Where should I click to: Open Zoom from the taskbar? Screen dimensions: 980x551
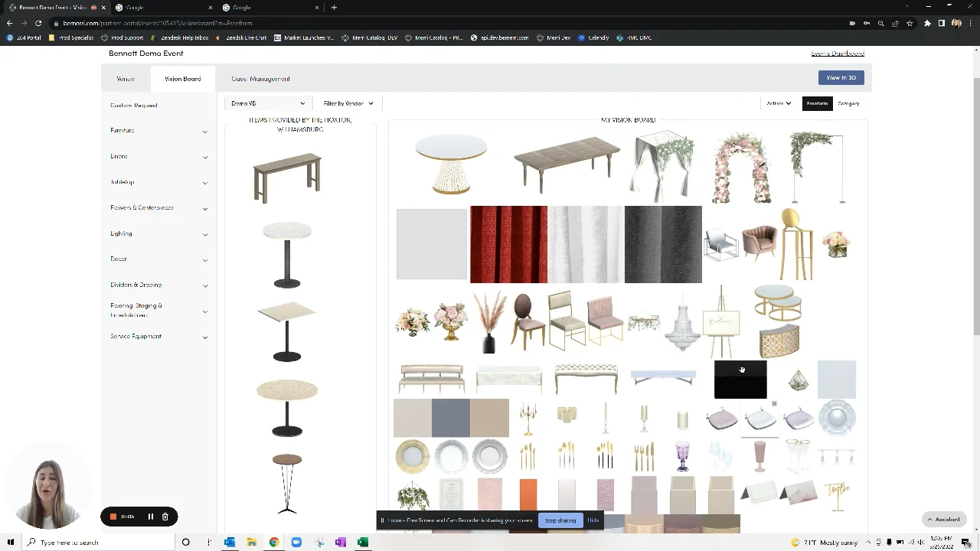tap(296, 542)
